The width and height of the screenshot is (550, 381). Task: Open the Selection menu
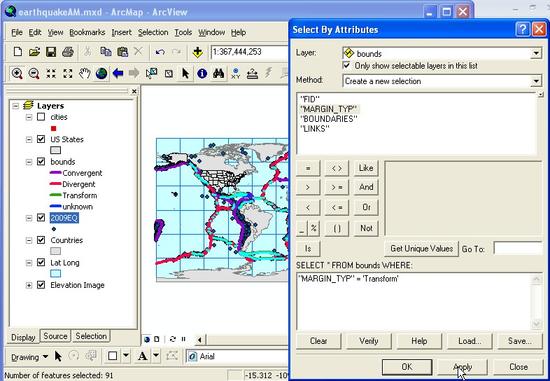153,33
